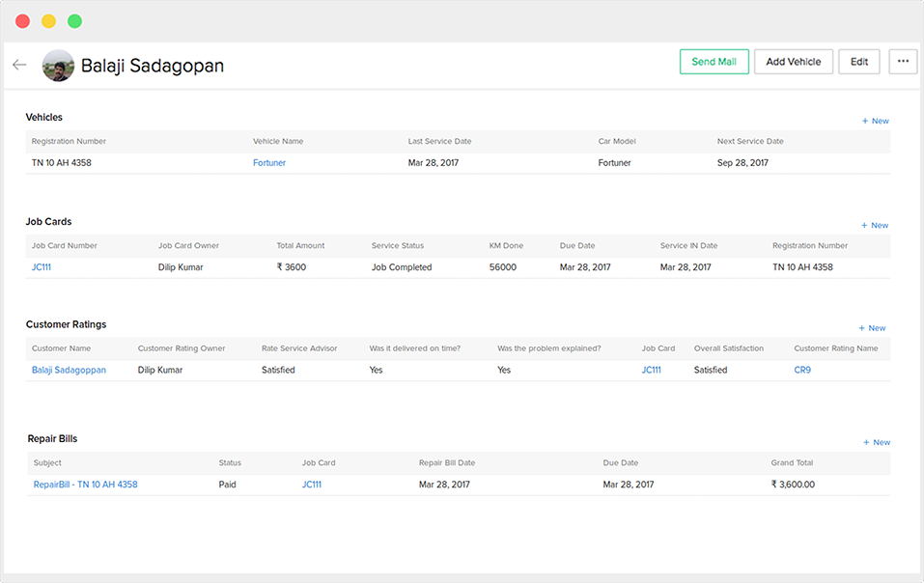The width and height of the screenshot is (924, 583).
Task: Click the Add Vehicle button
Action: [793, 62]
